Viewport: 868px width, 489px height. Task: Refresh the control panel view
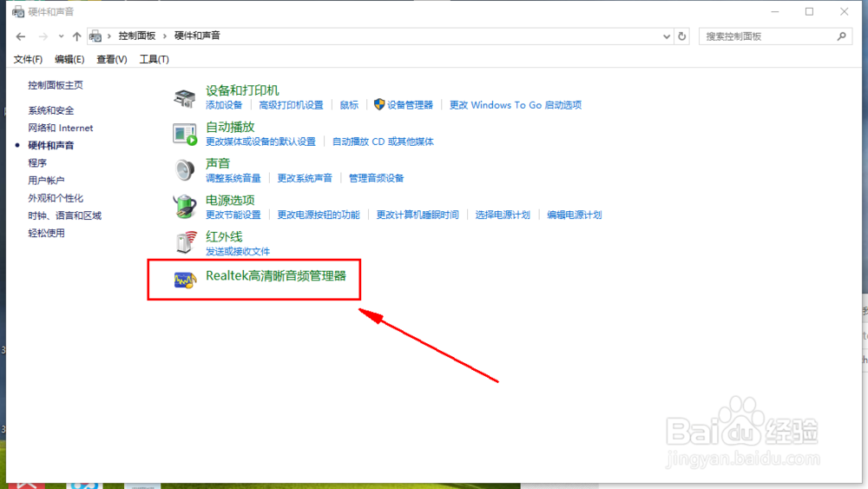coord(682,36)
